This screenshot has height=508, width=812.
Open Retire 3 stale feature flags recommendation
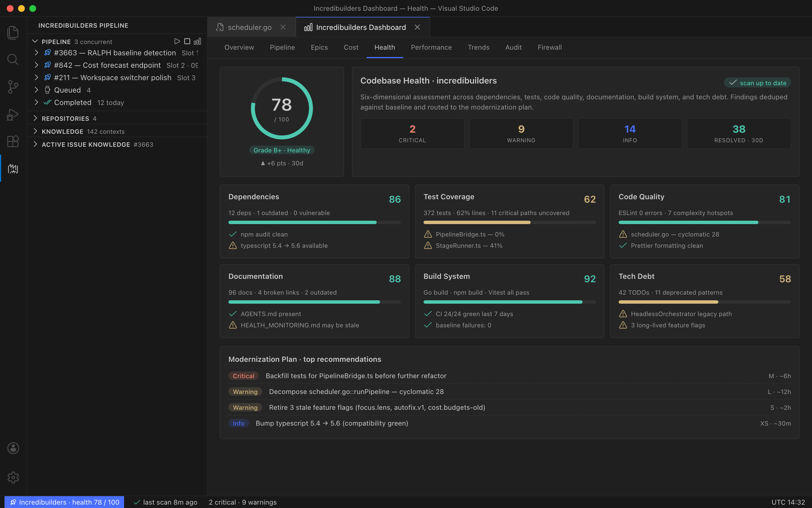coord(509,408)
